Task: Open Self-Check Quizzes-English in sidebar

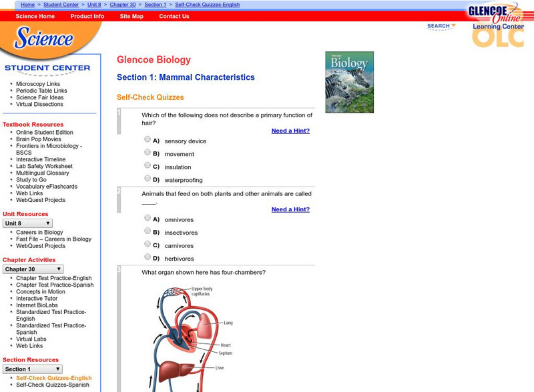Action: (x=54, y=378)
